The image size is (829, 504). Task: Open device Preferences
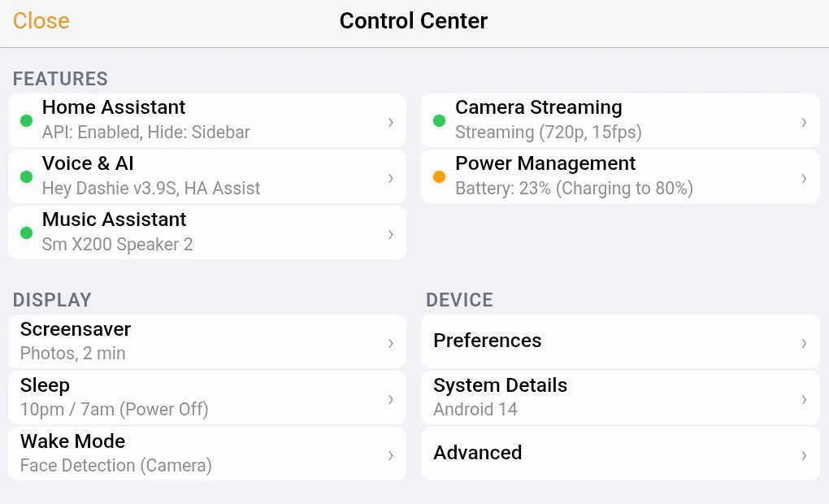620,341
